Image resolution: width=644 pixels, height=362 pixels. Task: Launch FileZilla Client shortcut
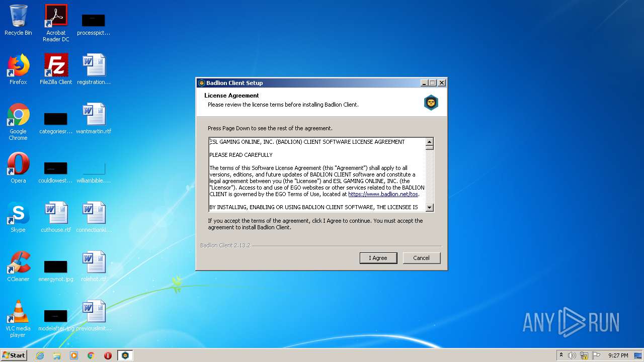pyautogui.click(x=56, y=70)
